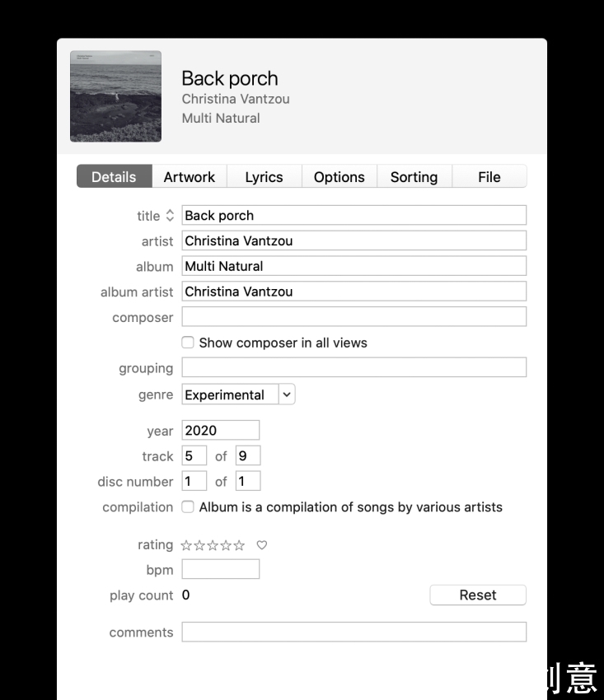Set rating with the first star

click(x=186, y=545)
